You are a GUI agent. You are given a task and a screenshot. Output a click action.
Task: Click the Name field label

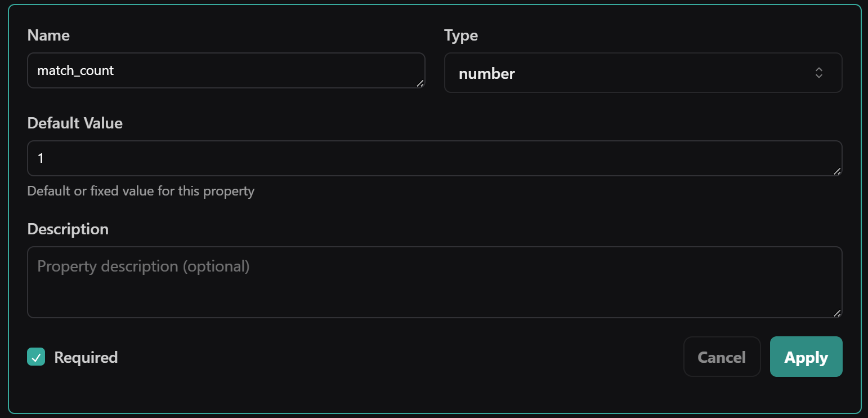(48, 35)
